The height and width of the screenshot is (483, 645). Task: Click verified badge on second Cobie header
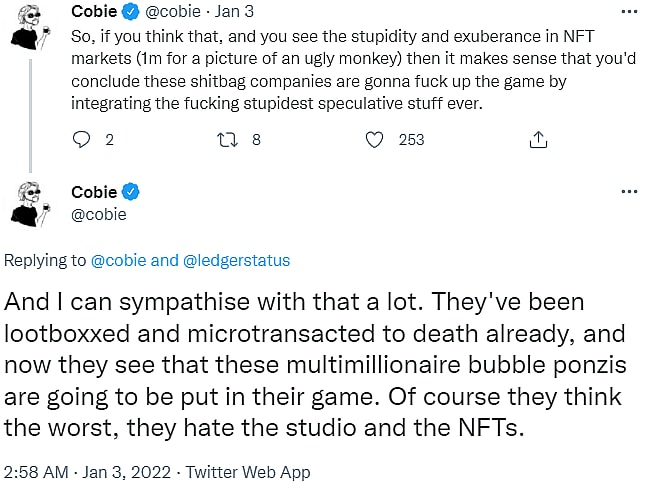(x=130, y=192)
